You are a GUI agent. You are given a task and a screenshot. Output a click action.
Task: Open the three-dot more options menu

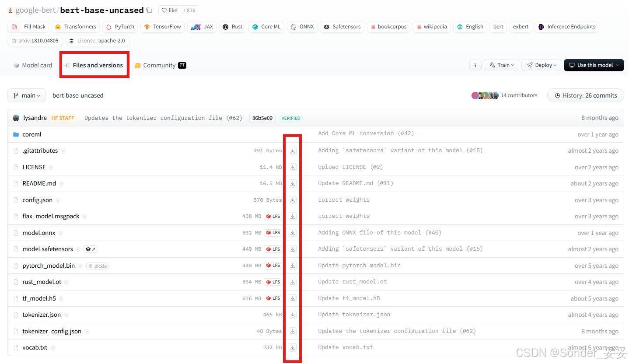[x=475, y=65]
